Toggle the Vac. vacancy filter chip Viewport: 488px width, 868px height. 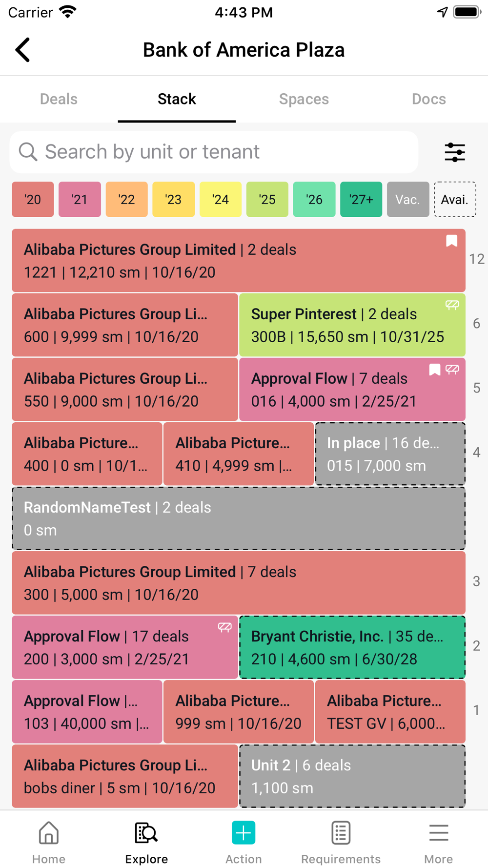tap(407, 199)
